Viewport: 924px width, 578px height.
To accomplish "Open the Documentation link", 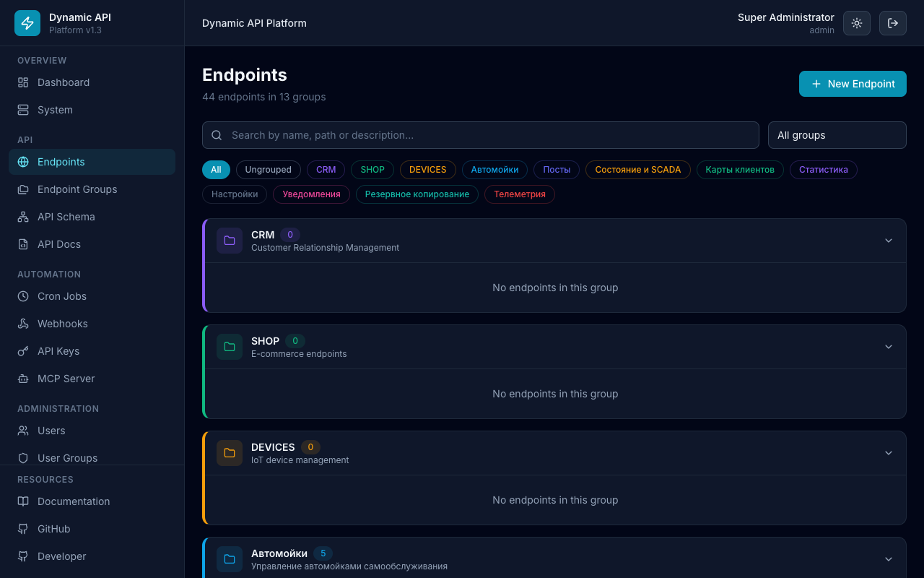I will pos(92,501).
